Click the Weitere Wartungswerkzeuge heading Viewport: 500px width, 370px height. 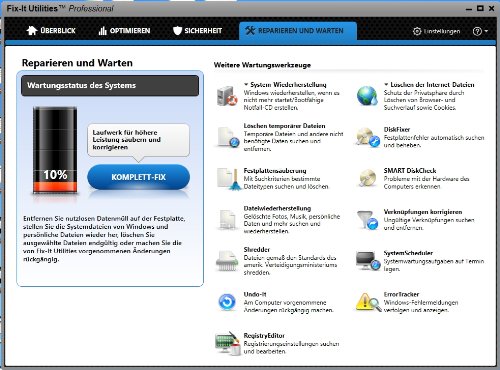pos(262,65)
